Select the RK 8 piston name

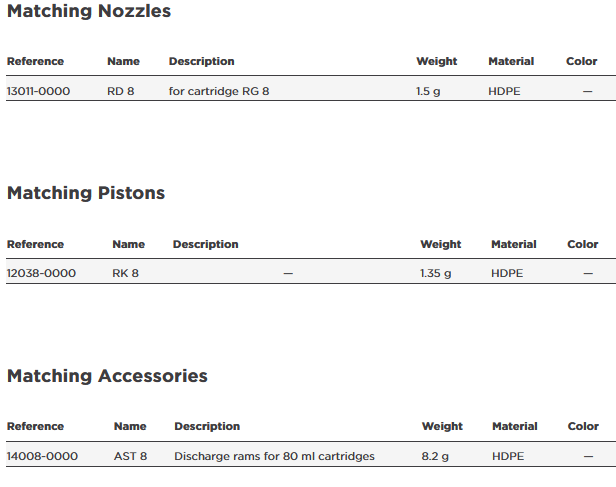(125, 273)
